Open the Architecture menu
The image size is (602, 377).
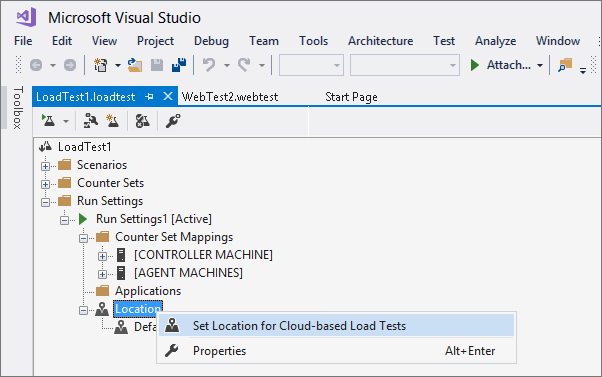point(380,41)
